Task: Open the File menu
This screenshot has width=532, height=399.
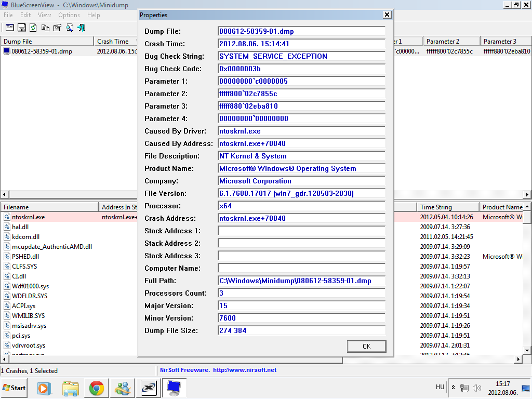Action: 8,15
